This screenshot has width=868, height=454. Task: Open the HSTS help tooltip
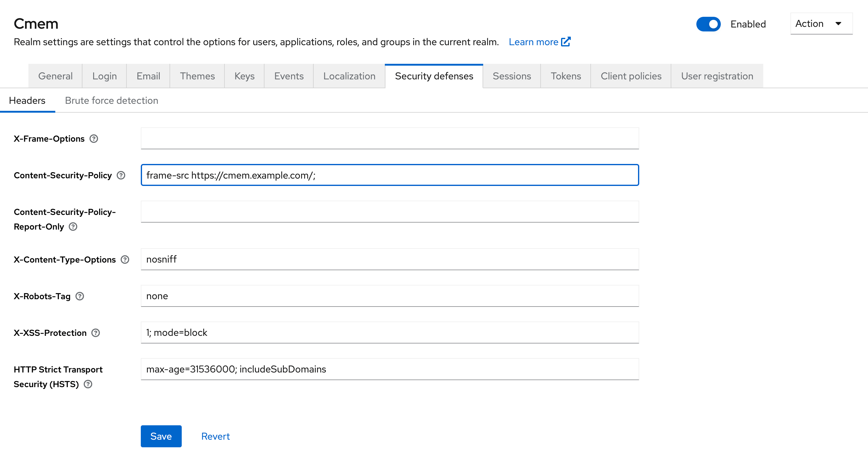tap(88, 384)
